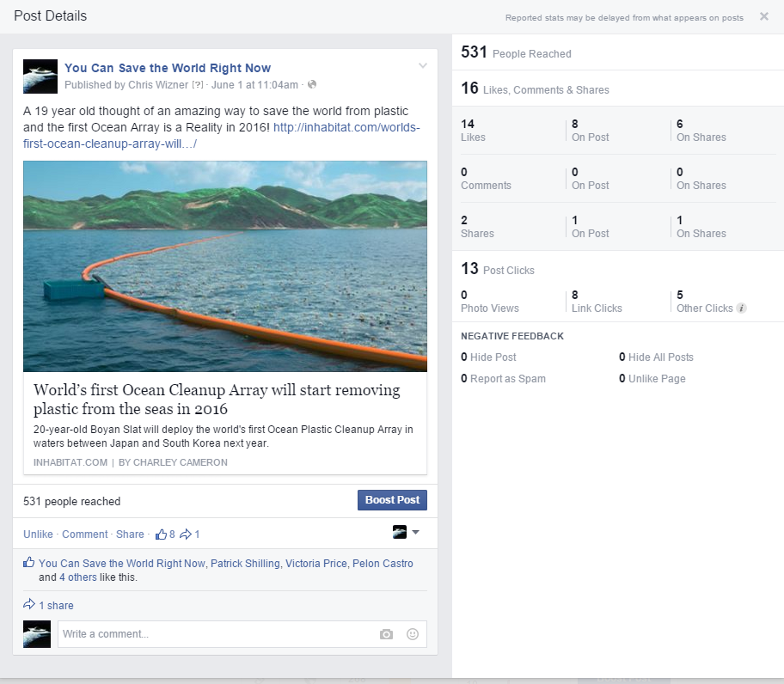Image resolution: width=784 pixels, height=684 pixels.
Task: Open the Patrick Shilling profile link
Action: point(245,564)
